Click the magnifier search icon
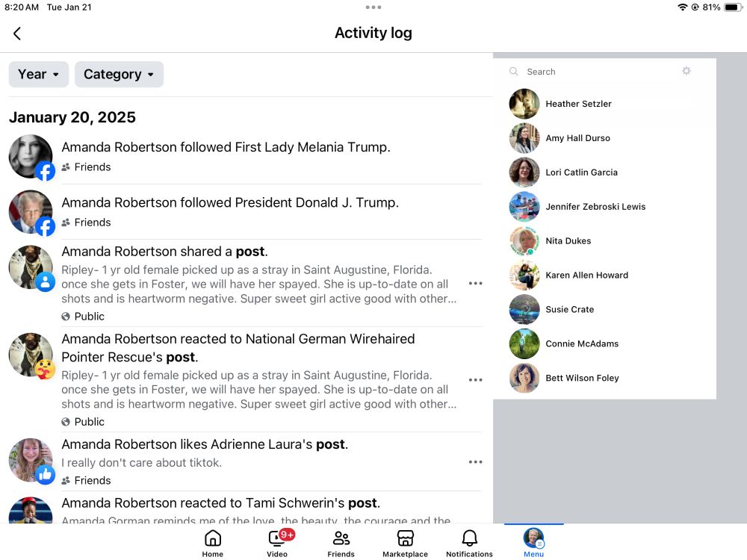The image size is (747, 560). click(x=514, y=72)
